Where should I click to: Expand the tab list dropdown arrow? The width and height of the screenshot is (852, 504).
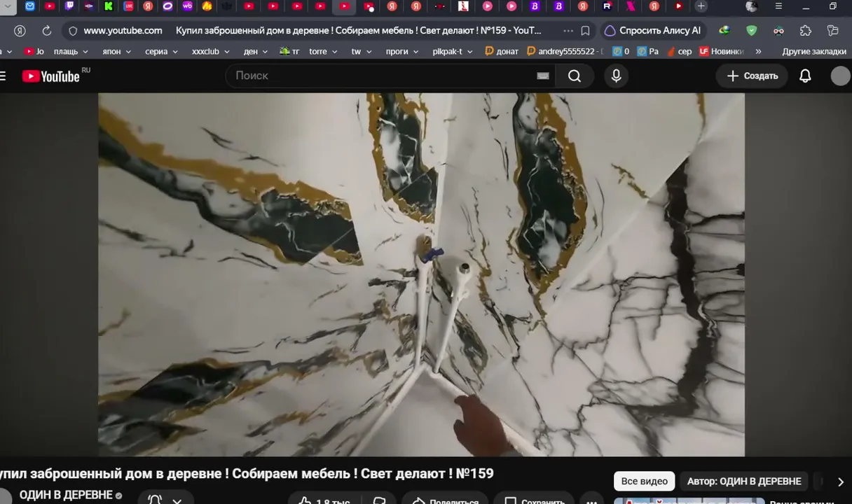pyautogui.click(x=6, y=6)
